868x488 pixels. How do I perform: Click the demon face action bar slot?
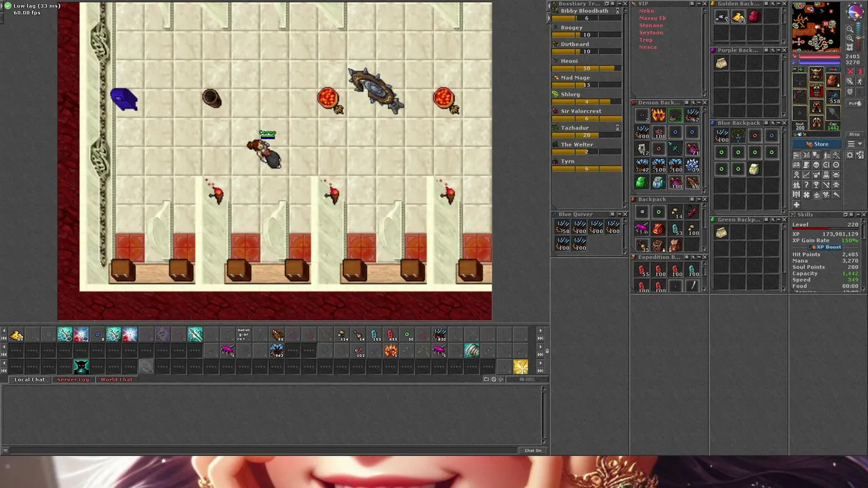81,367
